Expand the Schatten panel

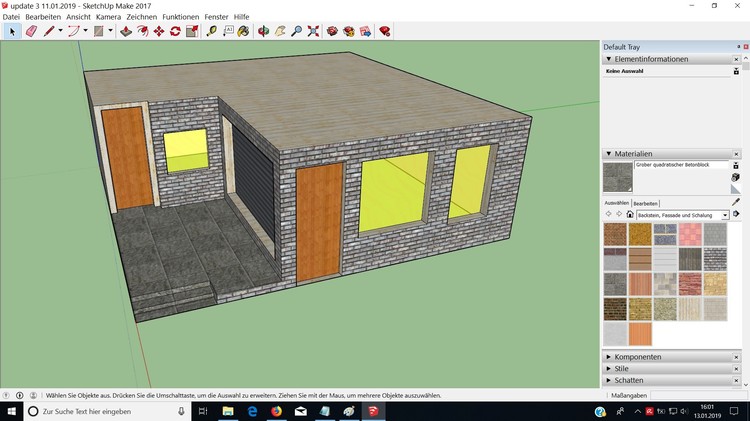[609, 380]
